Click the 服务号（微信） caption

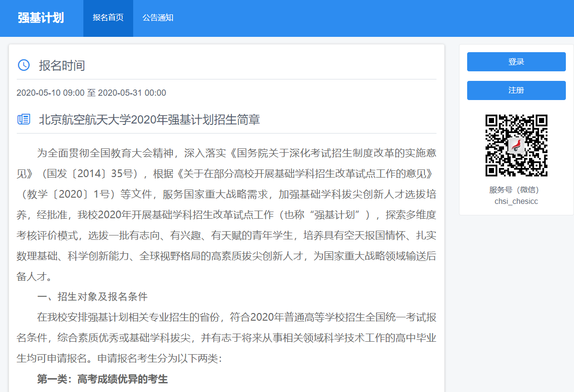(514, 190)
